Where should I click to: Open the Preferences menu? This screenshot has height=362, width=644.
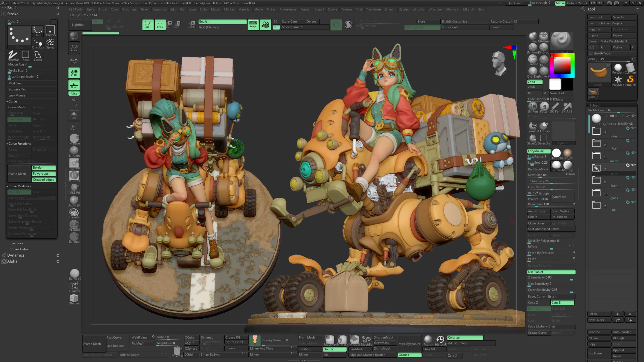(288, 9)
